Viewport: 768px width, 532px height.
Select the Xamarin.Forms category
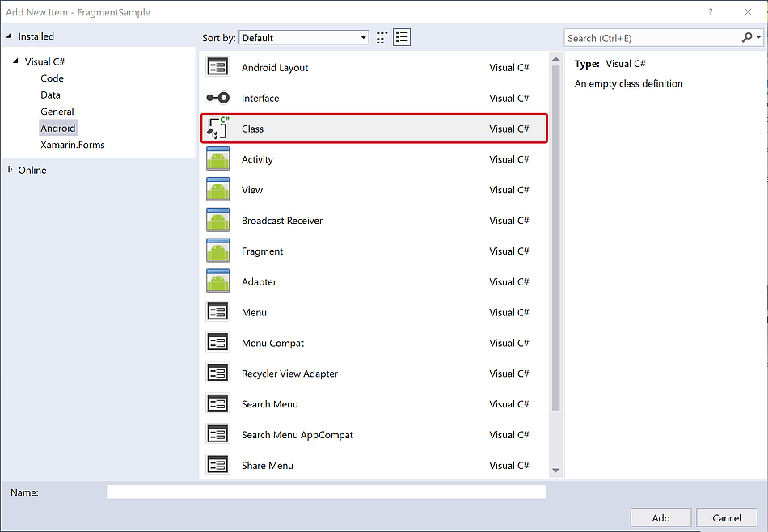(73, 145)
